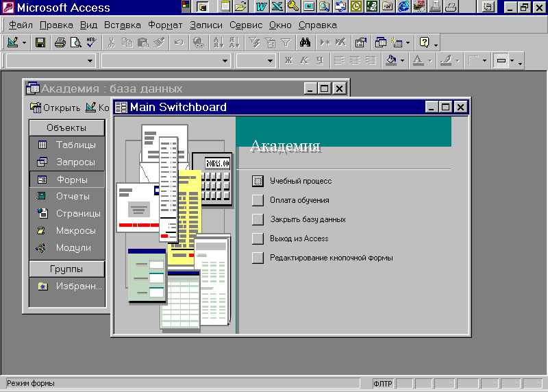Toggle right text alignment
548x392 pixels.
pyautogui.click(x=371, y=60)
